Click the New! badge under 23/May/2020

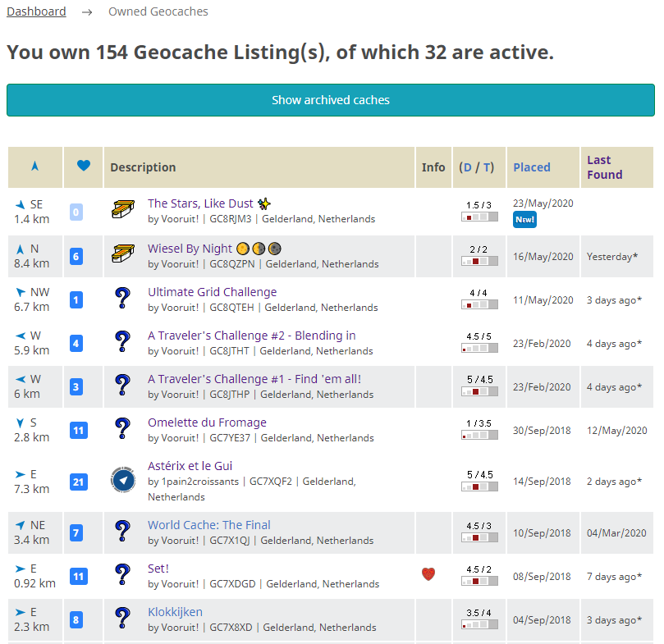[x=524, y=220]
